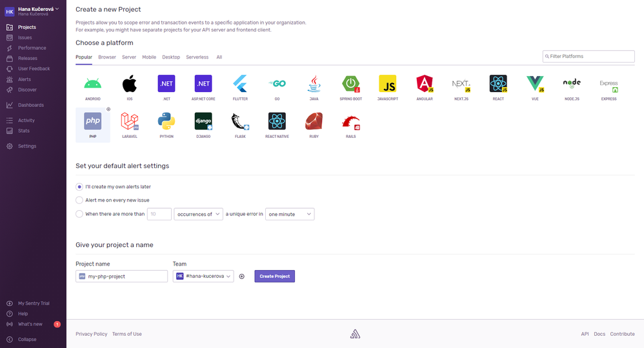Open the API footer link
The image size is (644, 348).
coord(585,334)
